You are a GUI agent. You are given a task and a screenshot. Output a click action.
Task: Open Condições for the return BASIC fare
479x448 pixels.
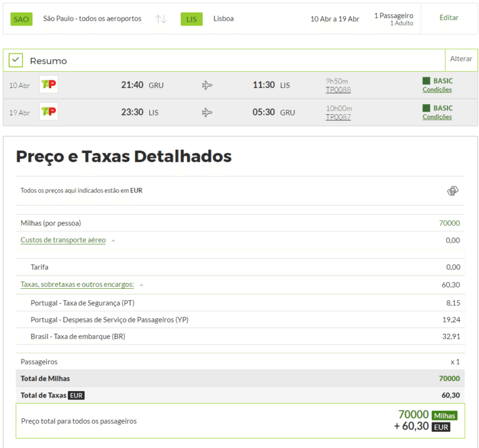click(x=437, y=117)
